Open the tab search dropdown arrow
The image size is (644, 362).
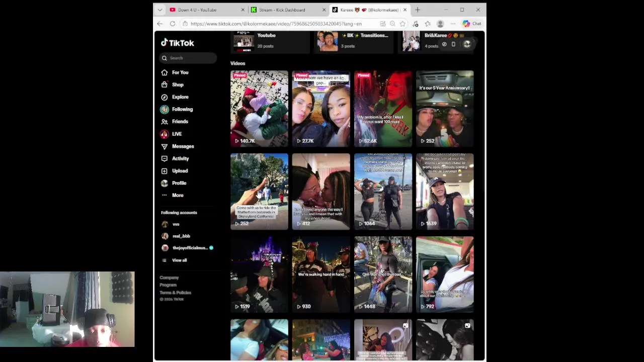point(159,10)
